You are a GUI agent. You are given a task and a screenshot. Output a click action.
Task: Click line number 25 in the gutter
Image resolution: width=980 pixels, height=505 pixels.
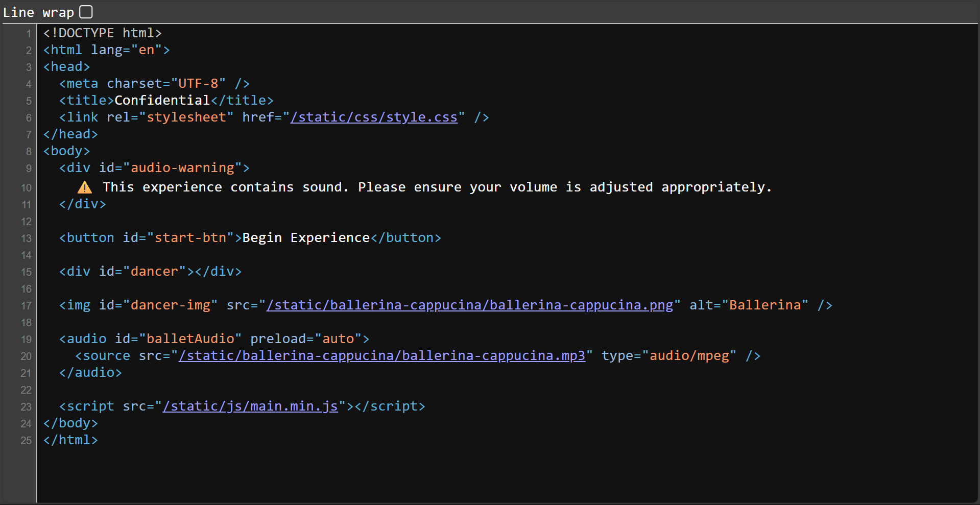click(27, 441)
